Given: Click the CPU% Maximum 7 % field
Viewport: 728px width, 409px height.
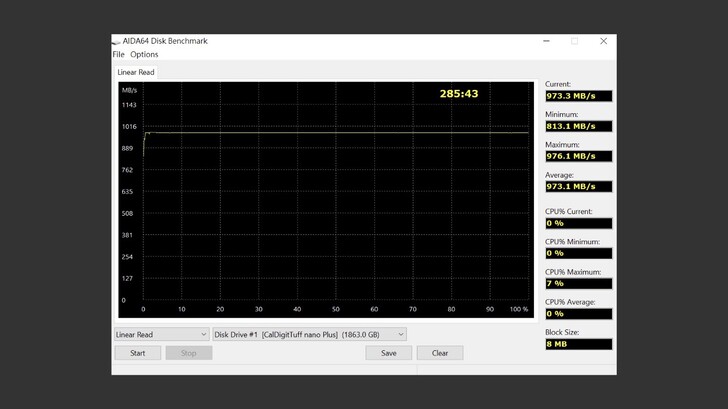Looking at the screenshot, I should (578, 283).
